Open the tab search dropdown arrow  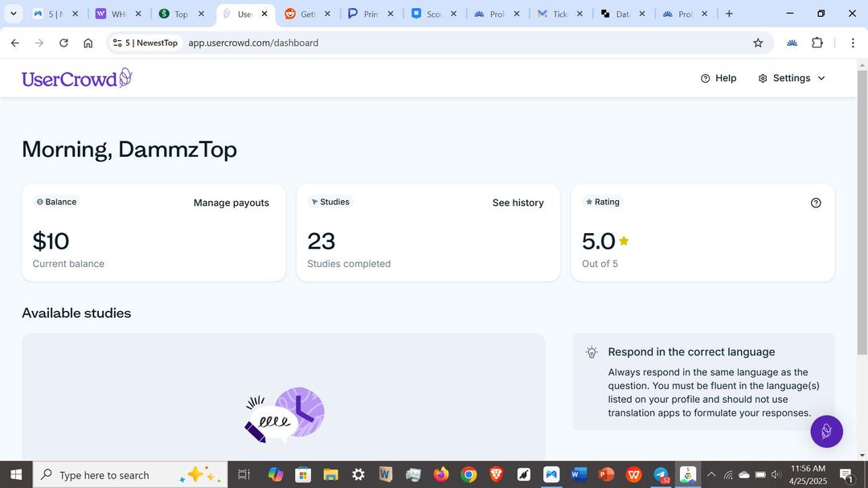tap(13, 14)
